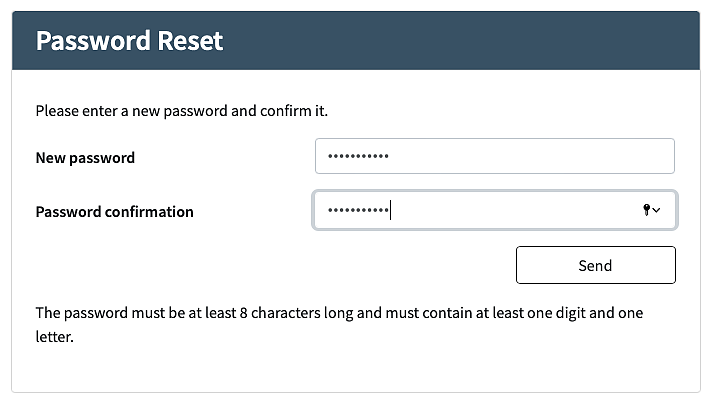Select the "Password confirmation" label text
The image size is (707, 402).
[114, 211]
